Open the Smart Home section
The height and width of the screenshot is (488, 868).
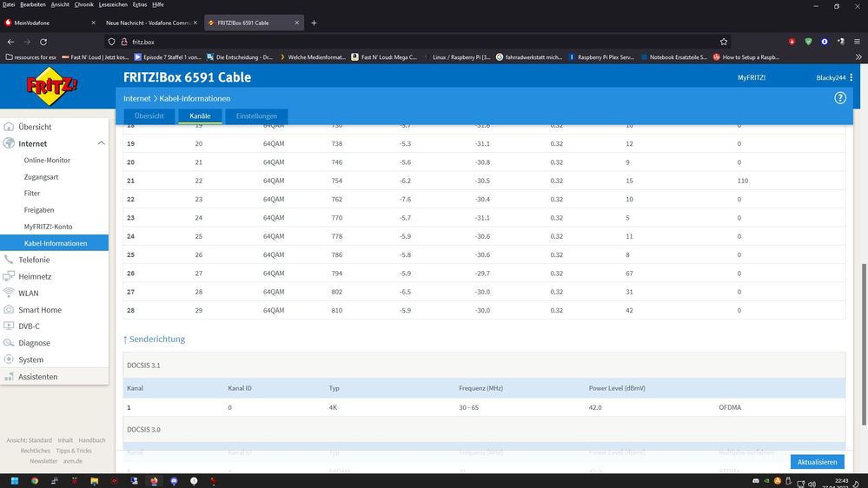click(40, 309)
